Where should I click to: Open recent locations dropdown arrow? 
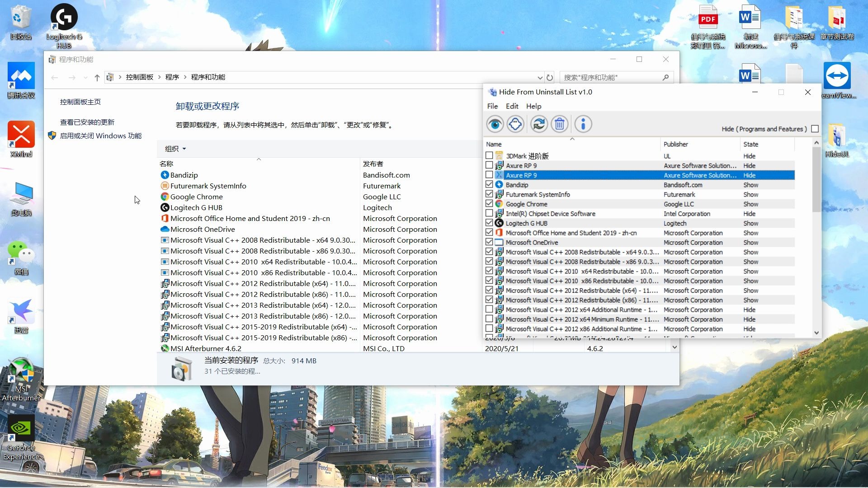coord(85,77)
